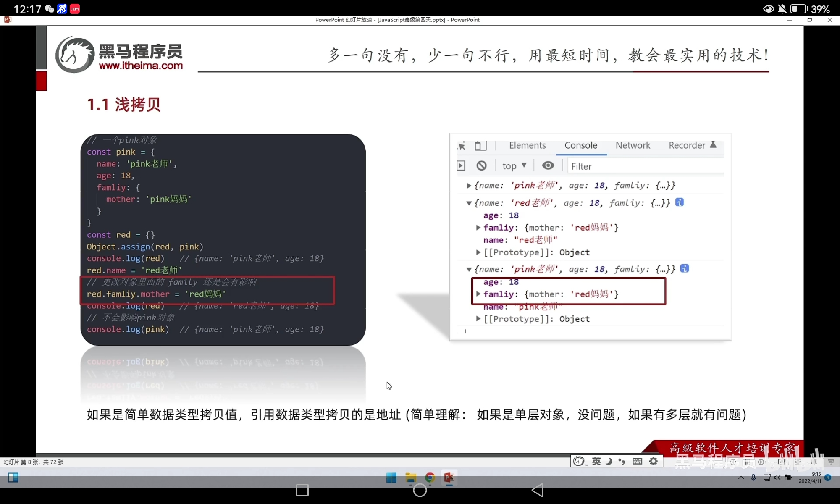
Task: Open the IME soft keyboard icon
Action: tap(637, 461)
